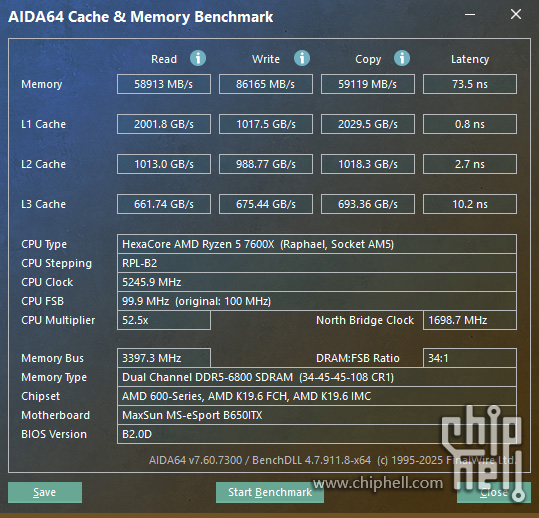
Task: Click the Write info icon
Action: (302, 58)
